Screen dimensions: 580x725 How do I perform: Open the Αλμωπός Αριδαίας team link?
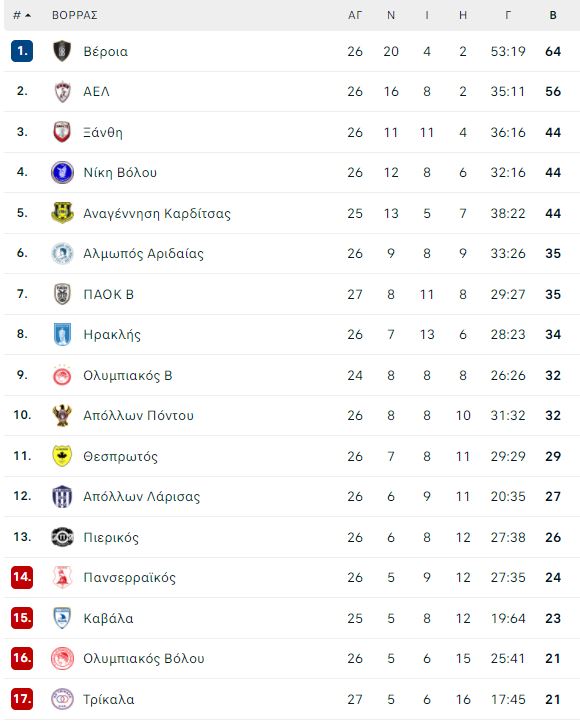[143, 253]
